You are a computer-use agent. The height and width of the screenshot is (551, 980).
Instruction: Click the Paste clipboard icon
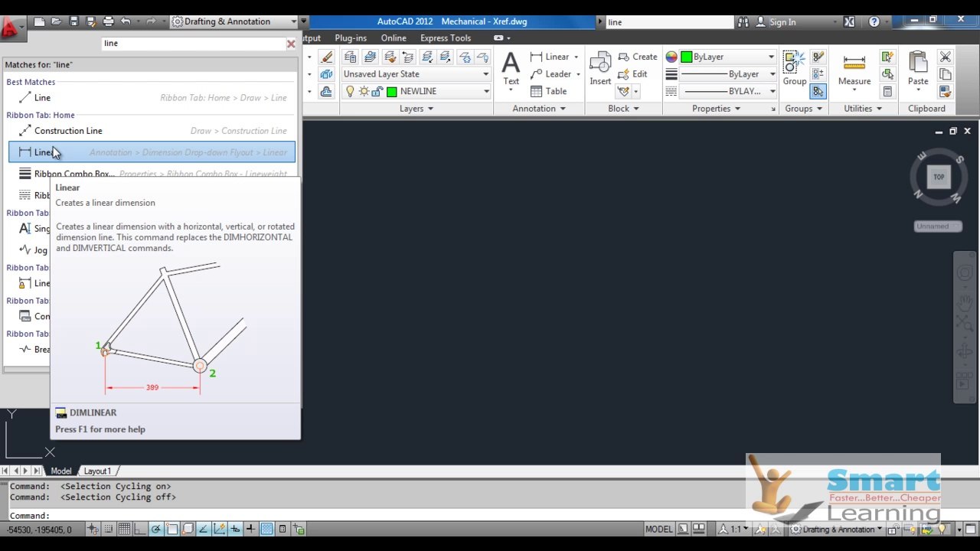pyautogui.click(x=918, y=69)
